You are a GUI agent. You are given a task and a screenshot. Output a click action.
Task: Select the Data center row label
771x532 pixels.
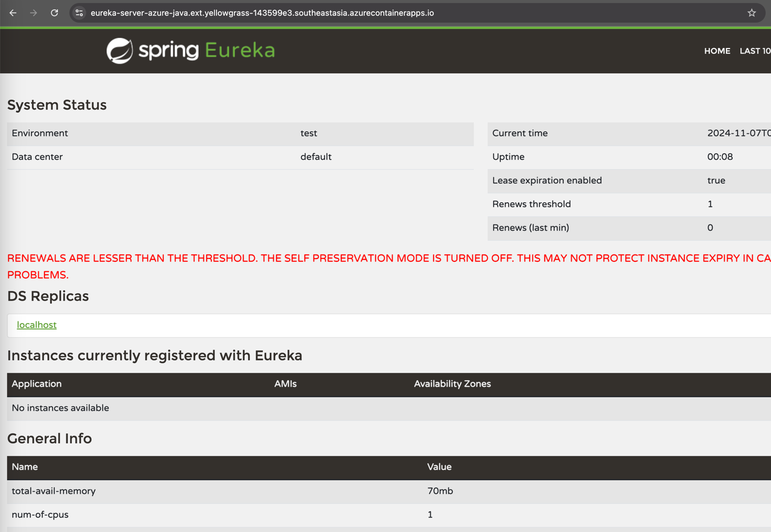click(x=37, y=157)
